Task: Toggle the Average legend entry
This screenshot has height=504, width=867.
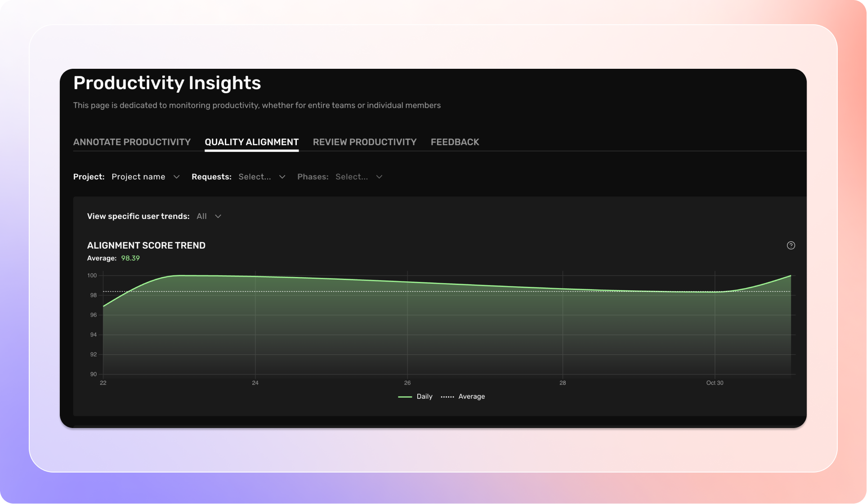Action: click(x=471, y=397)
